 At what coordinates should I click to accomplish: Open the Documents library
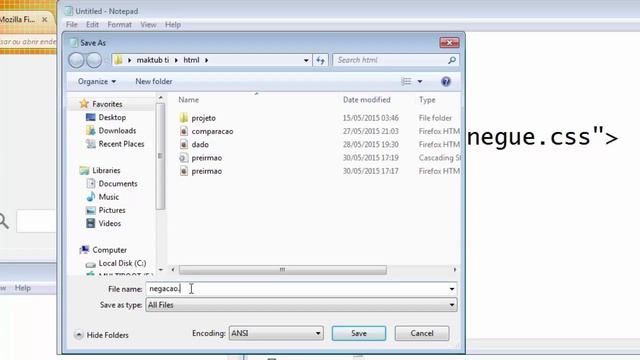(x=118, y=184)
